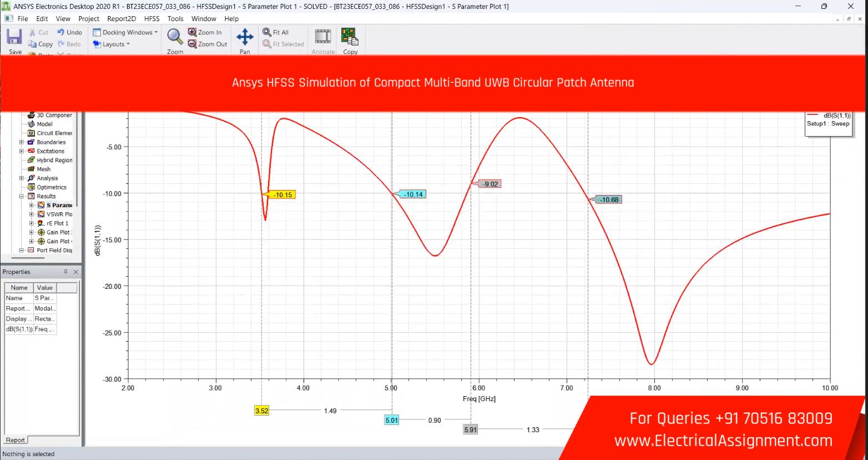Open the Edit menu
The image size is (868, 460).
(x=42, y=18)
